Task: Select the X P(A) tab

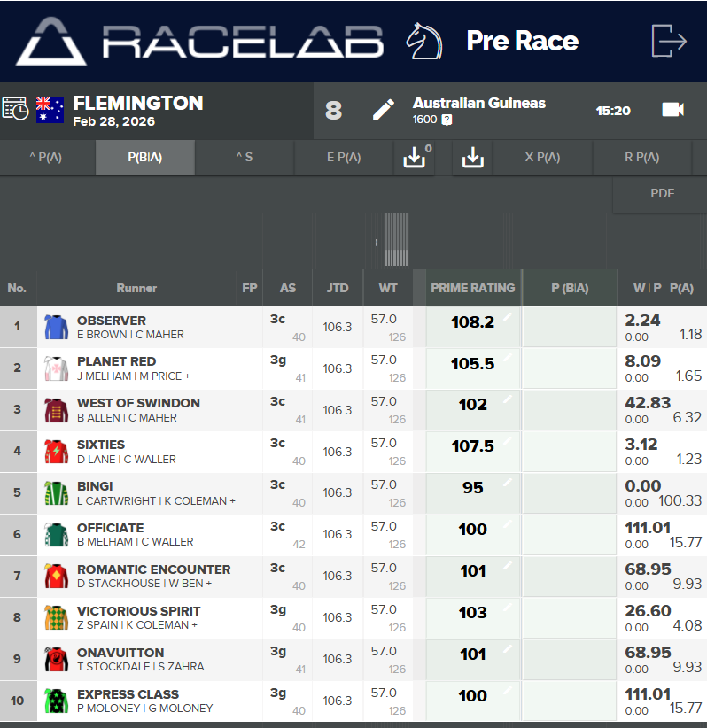Action: 542,158
